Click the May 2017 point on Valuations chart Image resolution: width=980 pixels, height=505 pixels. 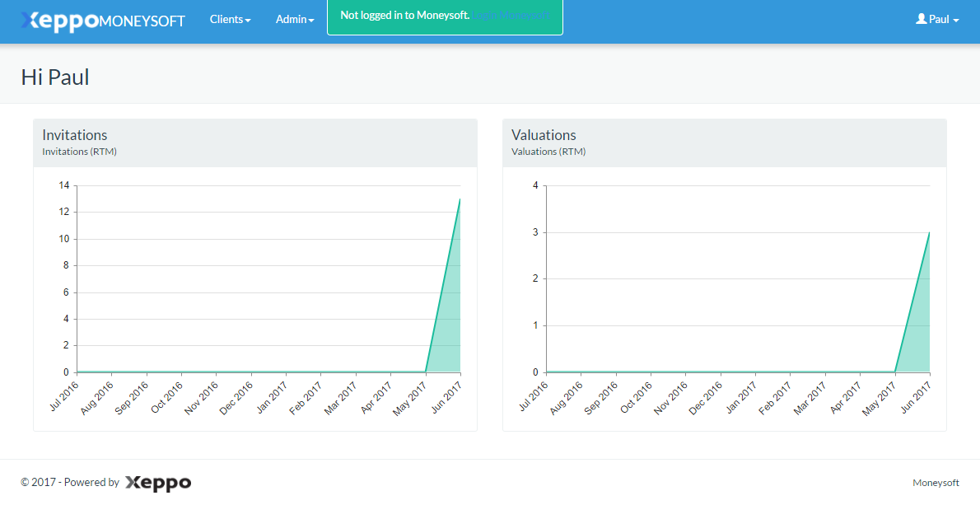[x=894, y=372]
